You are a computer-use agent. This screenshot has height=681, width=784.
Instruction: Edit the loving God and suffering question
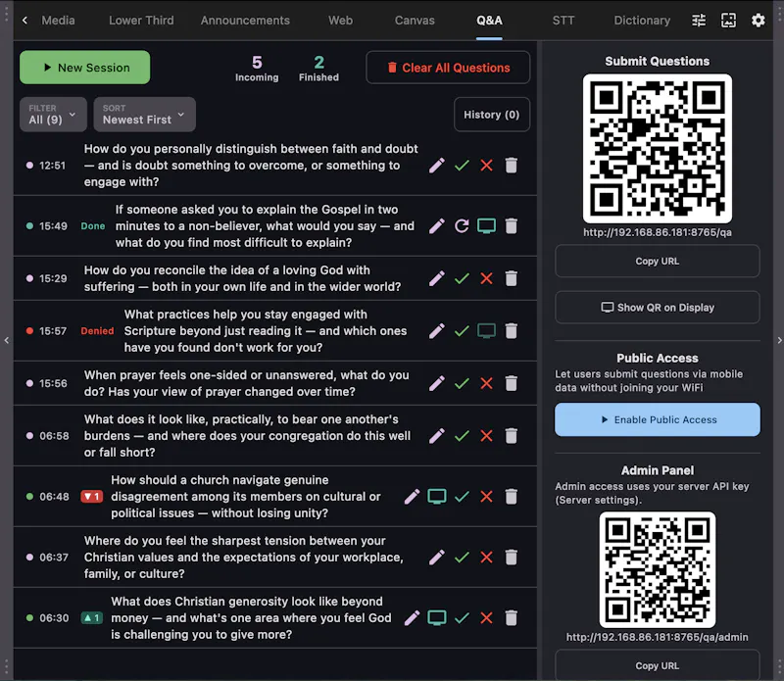click(436, 278)
